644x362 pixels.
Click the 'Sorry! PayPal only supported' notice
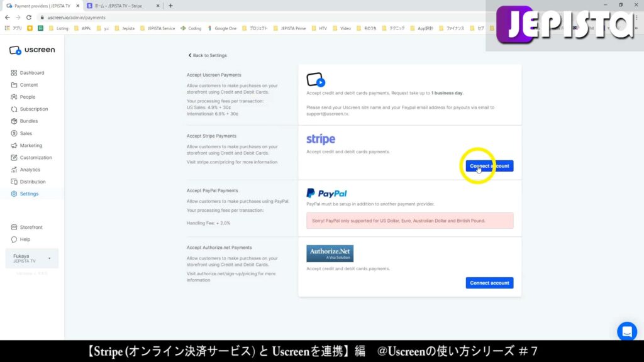tap(410, 221)
